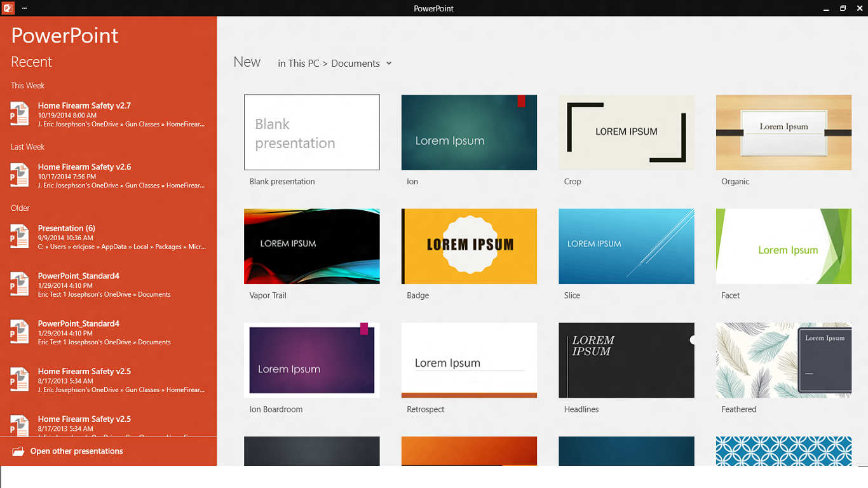Viewport: 868px width, 488px height.
Task: Create a Blank presentation
Action: [311, 132]
